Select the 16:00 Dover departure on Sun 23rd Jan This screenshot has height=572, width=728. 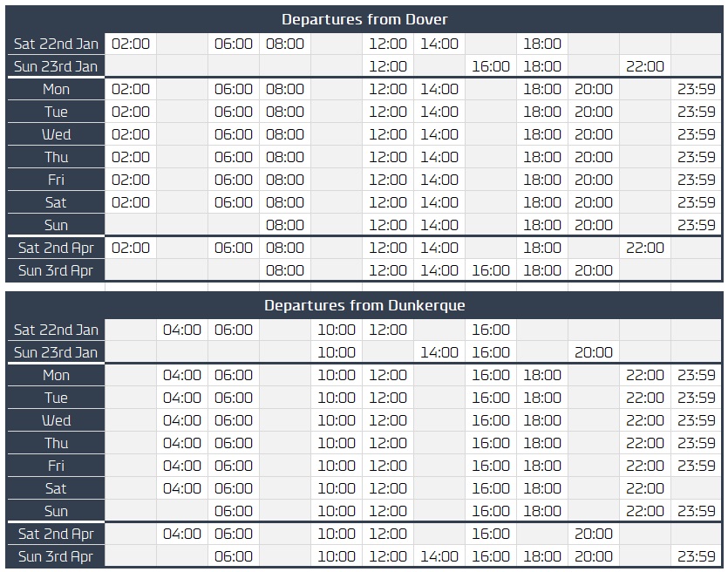tap(491, 66)
